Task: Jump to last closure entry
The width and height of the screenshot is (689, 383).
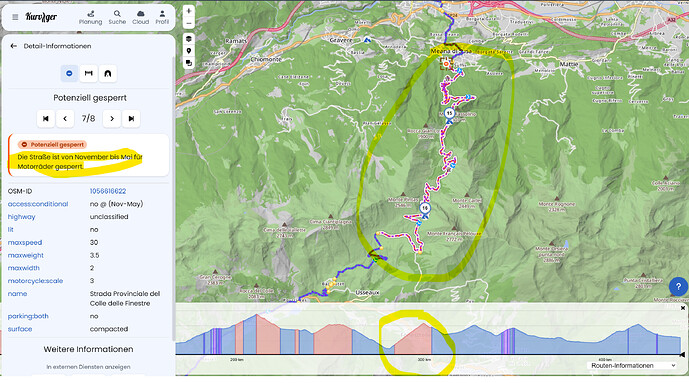Action: 131,119
